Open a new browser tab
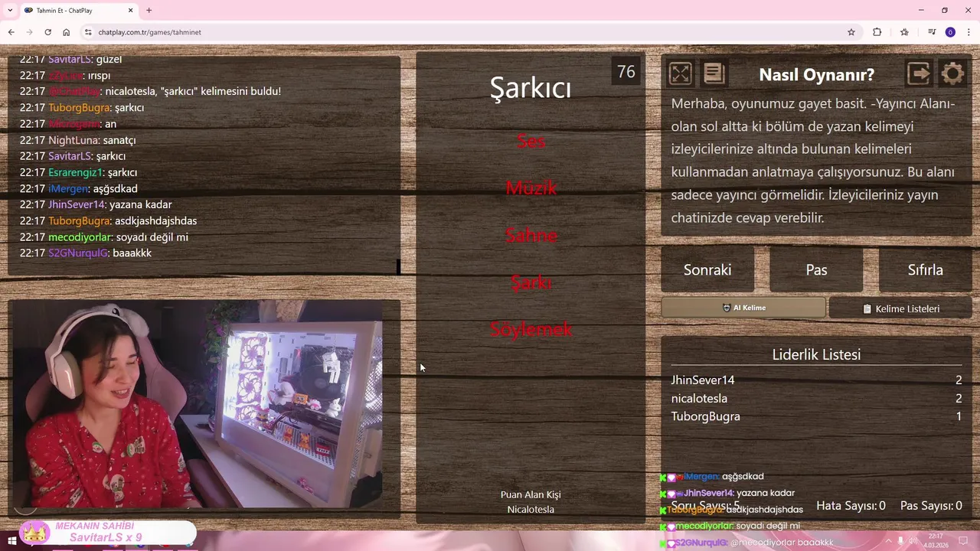Viewport: 980px width, 551px height. tap(149, 11)
